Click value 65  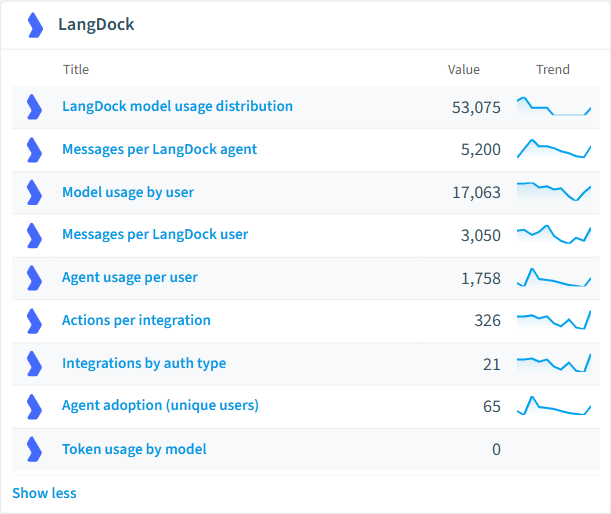[492, 406]
